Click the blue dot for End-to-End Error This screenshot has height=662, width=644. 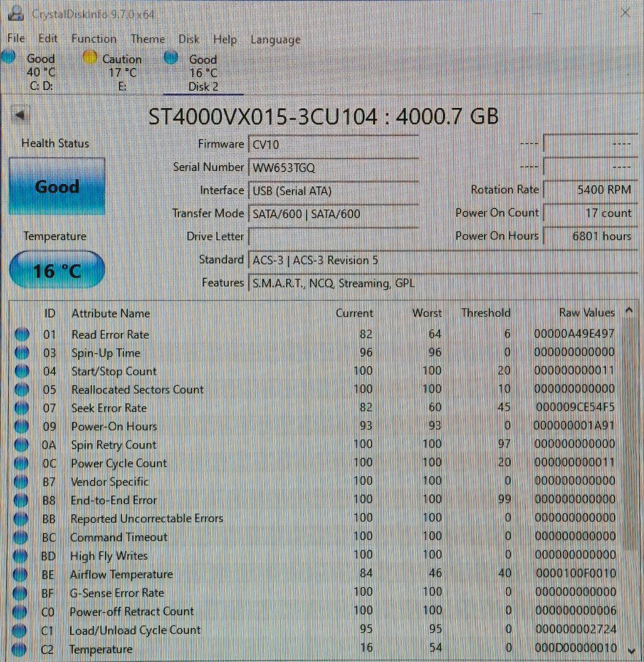point(22,500)
